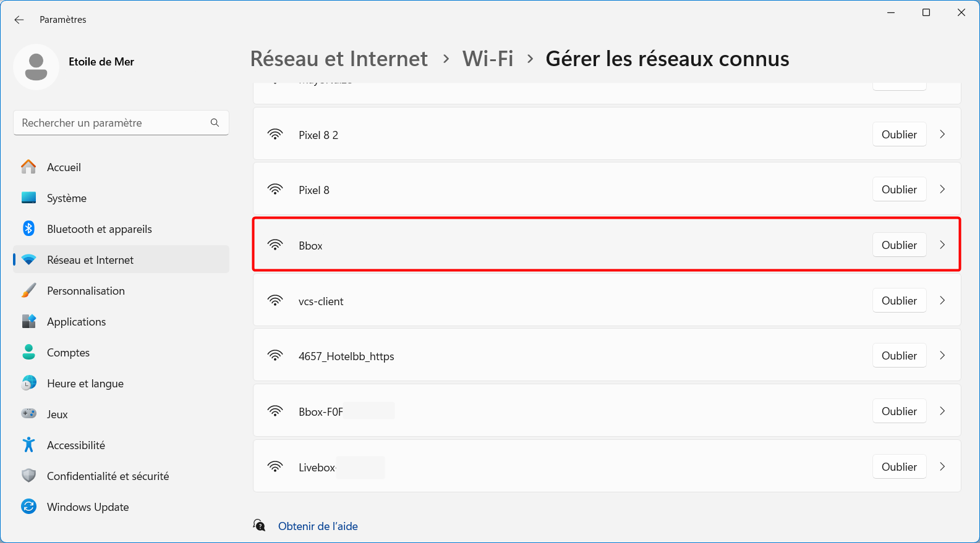Click the Wi-Fi icon of vcs-client
The height and width of the screenshot is (543, 980).
point(275,301)
